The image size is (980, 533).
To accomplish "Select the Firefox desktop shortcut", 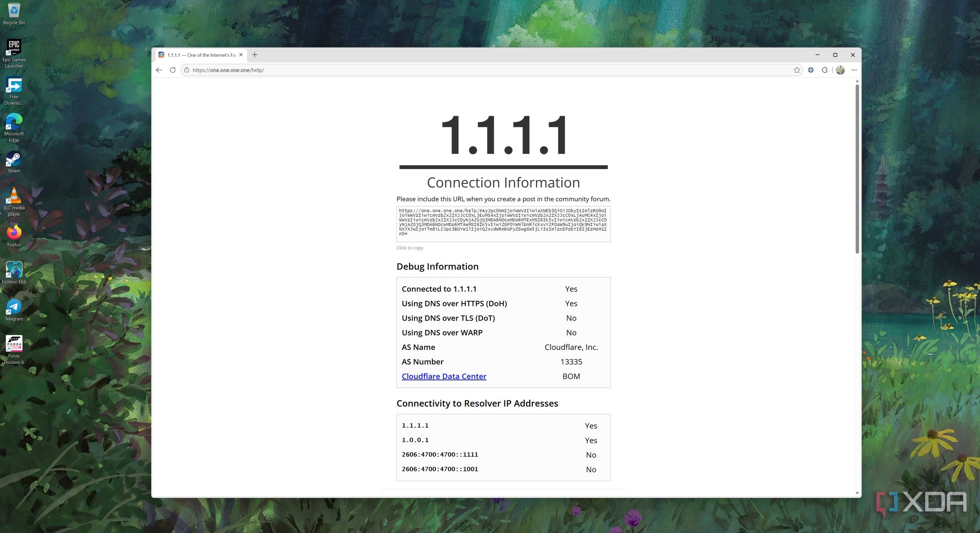I will click(14, 236).
